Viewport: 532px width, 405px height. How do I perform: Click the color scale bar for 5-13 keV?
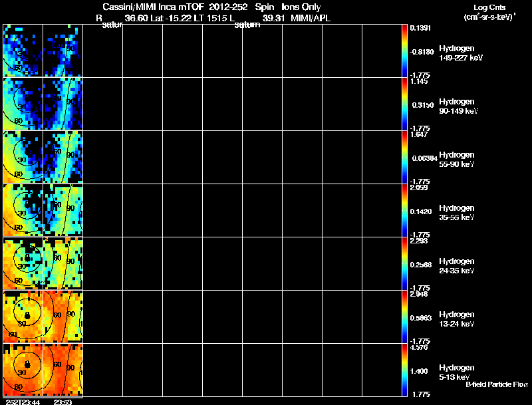coord(404,370)
